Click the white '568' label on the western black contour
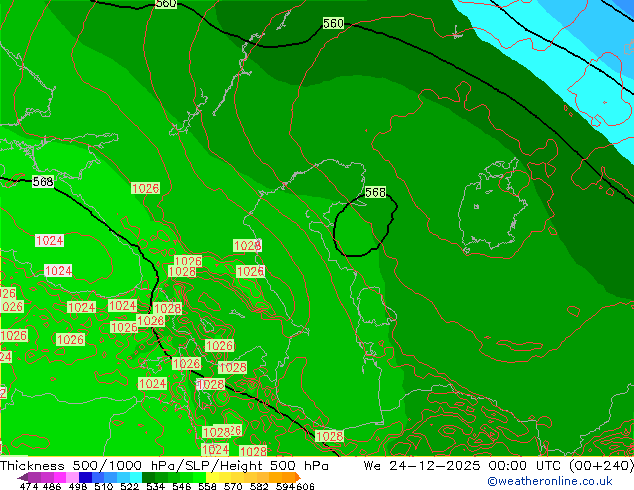The image size is (634, 490). click(43, 182)
